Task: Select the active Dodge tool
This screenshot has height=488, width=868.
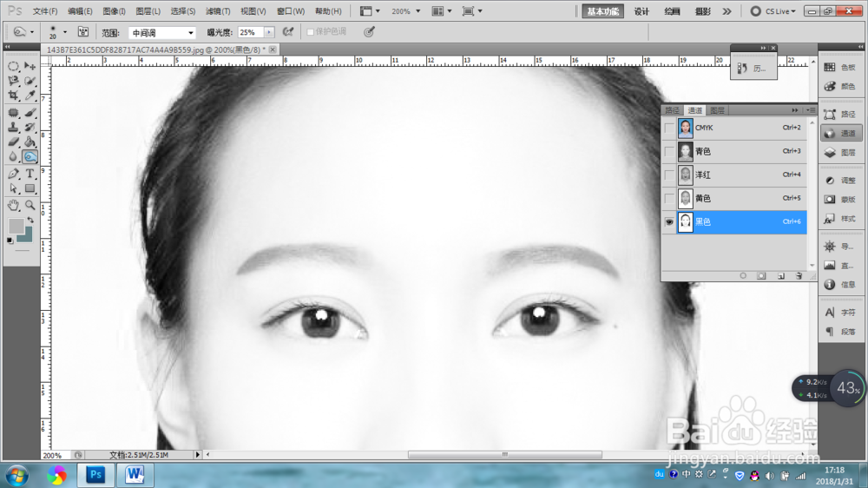Action: coord(30,157)
